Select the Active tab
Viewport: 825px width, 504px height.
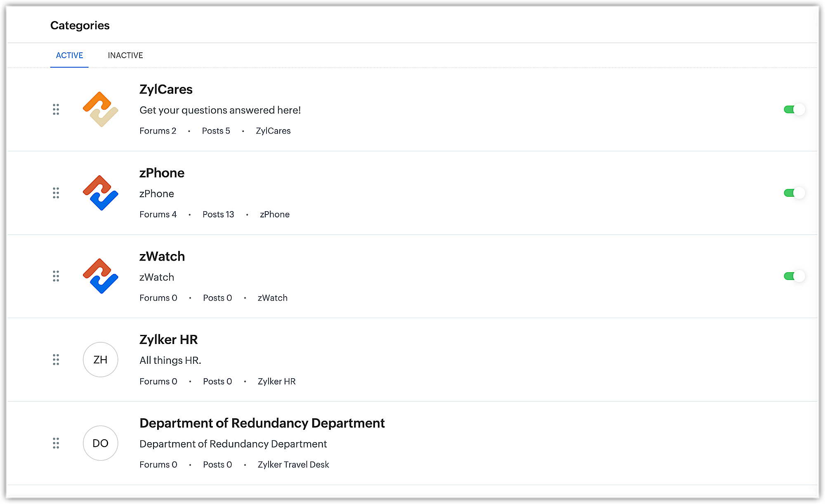69,55
